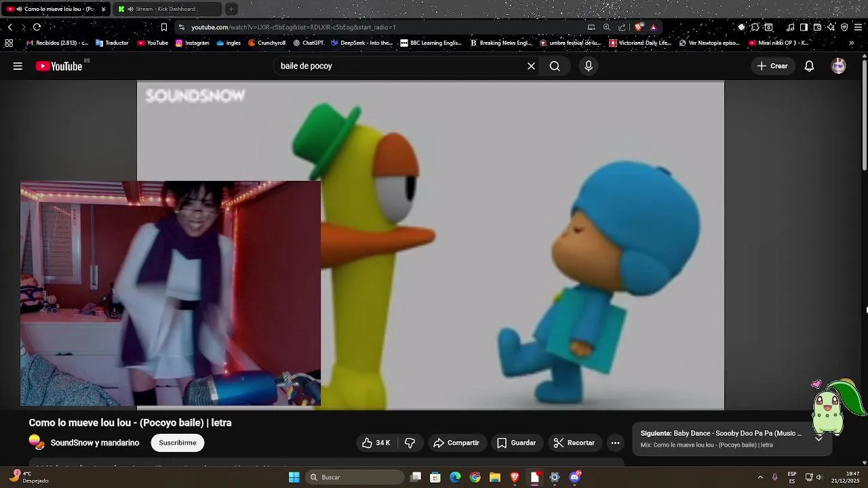Reload the current page
This screenshot has height=488, width=868.
[x=37, y=27]
